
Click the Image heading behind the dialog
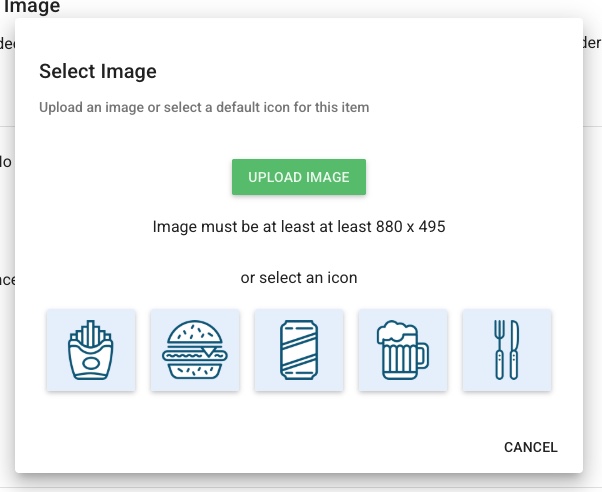[x=31, y=7]
